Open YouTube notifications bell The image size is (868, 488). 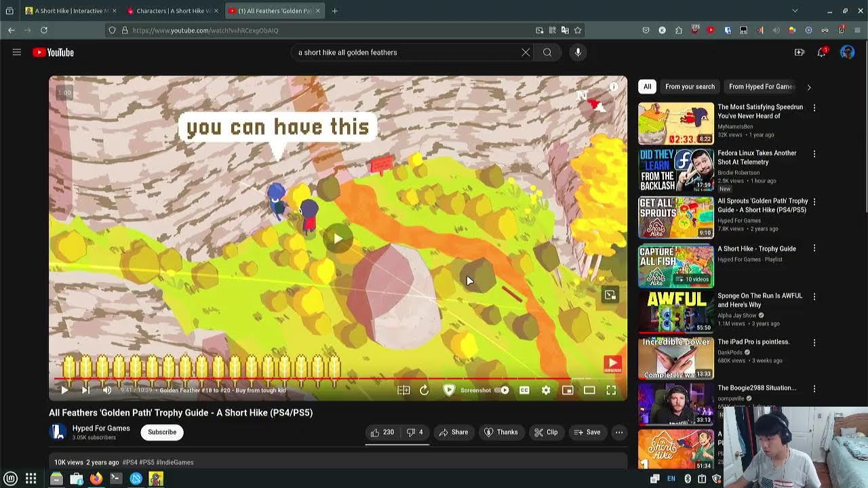821,52
